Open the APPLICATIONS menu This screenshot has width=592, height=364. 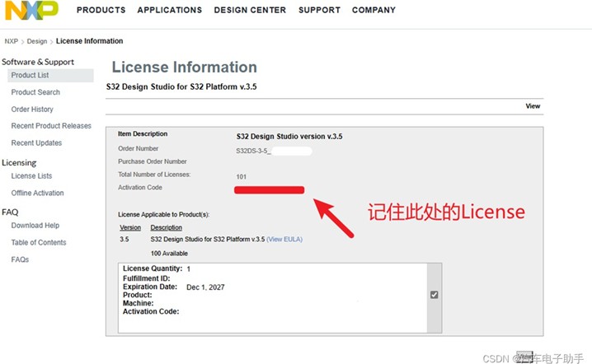(x=169, y=11)
